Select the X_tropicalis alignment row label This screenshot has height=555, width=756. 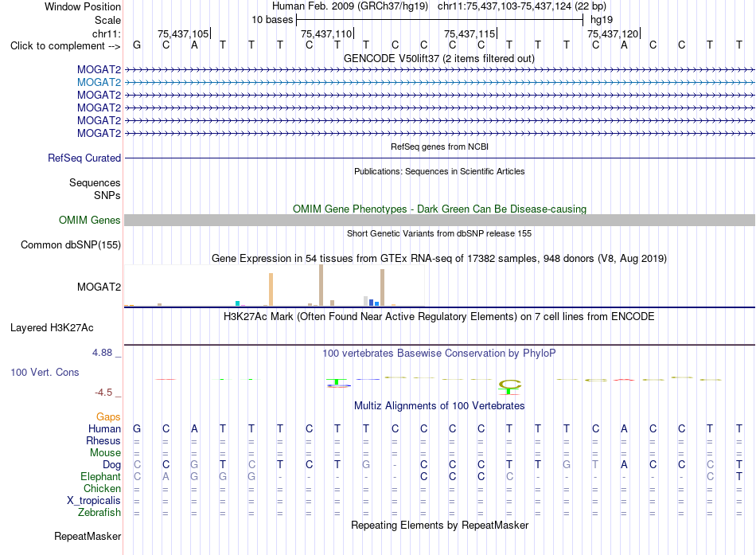94,501
